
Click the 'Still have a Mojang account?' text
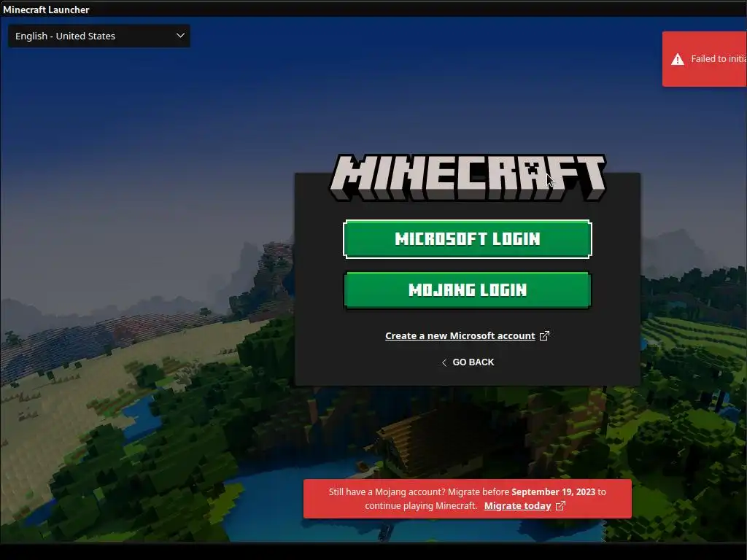tap(387, 492)
